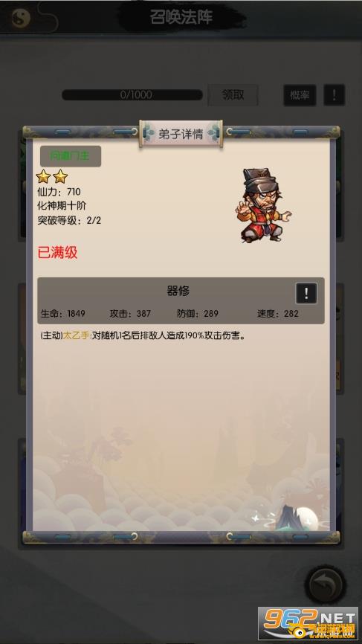Tap the green disciple name tag
The height and width of the screenshot is (644, 362).
click(70, 156)
